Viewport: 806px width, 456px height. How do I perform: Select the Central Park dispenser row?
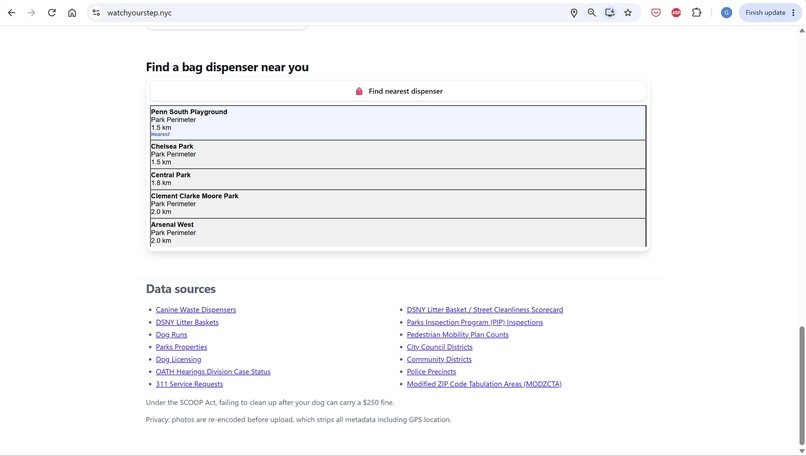click(x=398, y=179)
